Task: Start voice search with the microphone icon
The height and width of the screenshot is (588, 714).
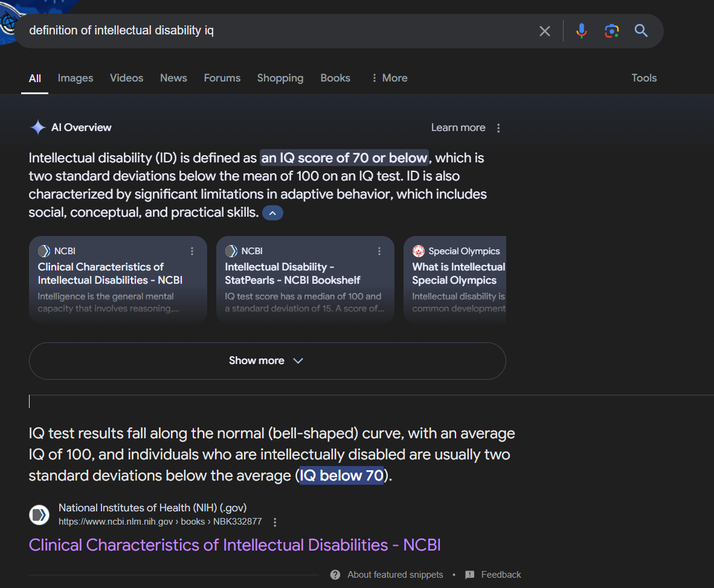Action: click(581, 31)
